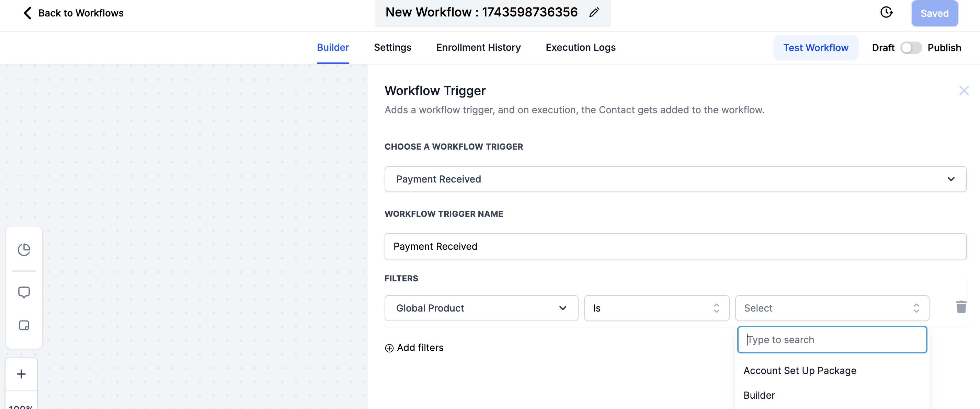Edit workflow name with pencil icon
This screenshot has height=409, width=980.
pyautogui.click(x=594, y=13)
